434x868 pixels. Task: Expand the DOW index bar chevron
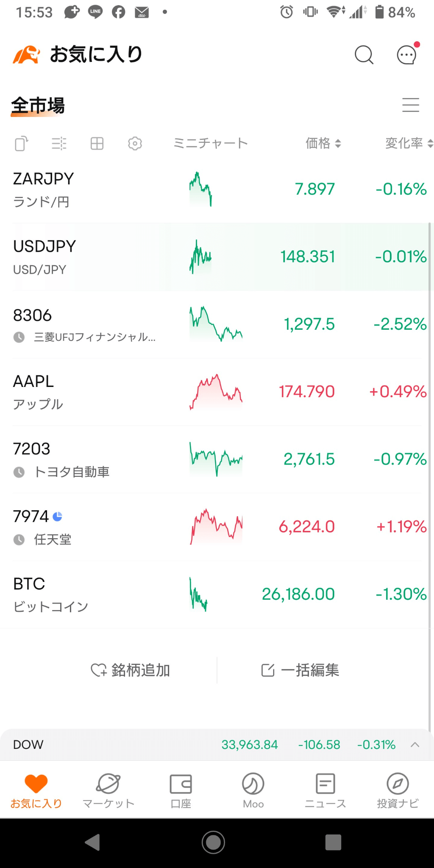point(415,745)
